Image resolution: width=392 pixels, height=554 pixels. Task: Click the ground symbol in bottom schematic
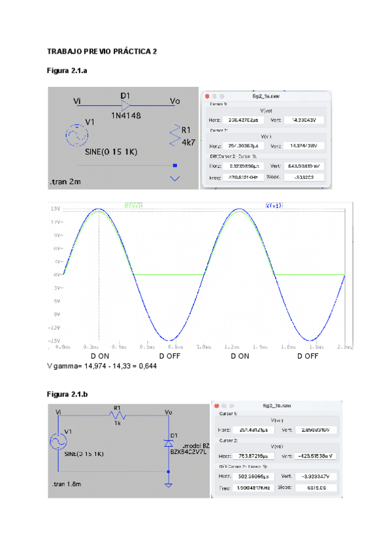[x=169, y=484]
